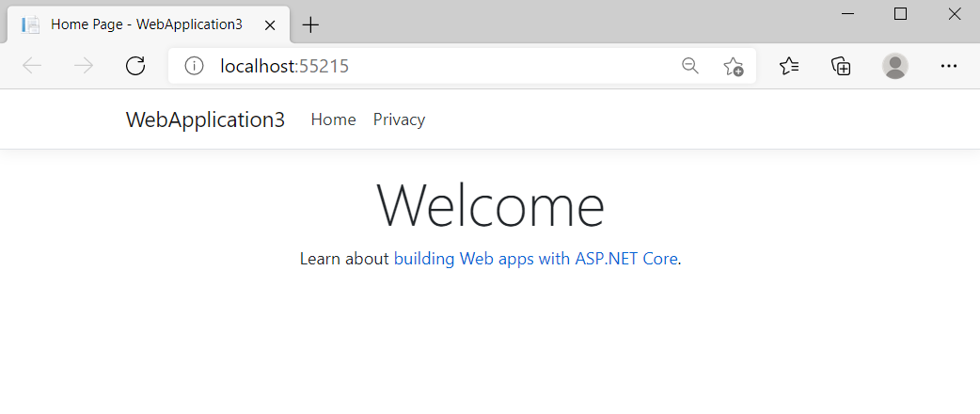Select the Home Page - WebApplication3 tab

pyautogui.click(x=148, y=25)
